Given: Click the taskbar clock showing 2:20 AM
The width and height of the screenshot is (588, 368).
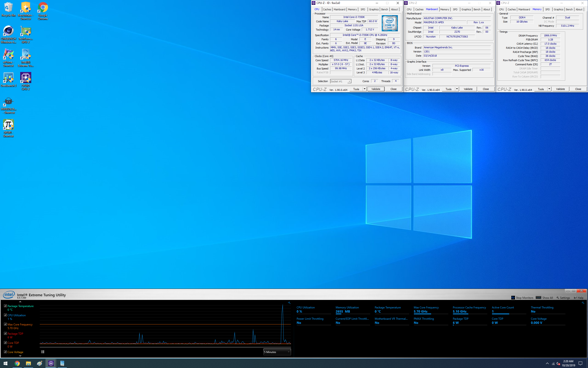Looking at the screenshot, I should pyautogui.click(x=568, y=363).
